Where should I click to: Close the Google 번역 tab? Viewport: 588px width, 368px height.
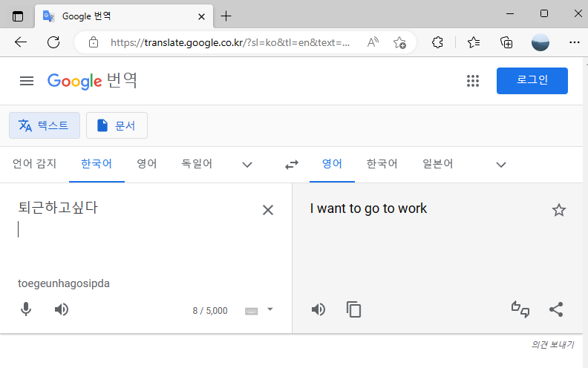click(201, 16)
